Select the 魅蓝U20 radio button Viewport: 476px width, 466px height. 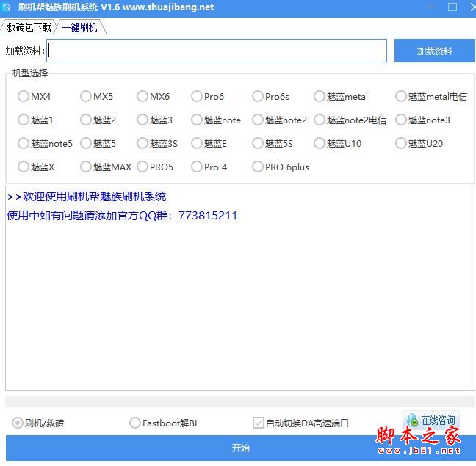pos(401,143)
